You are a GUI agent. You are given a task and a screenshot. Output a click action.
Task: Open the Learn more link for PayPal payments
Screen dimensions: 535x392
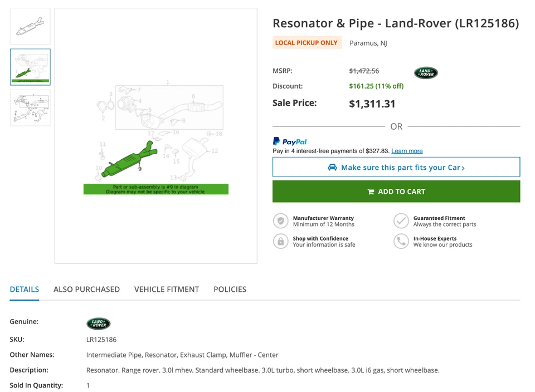point(407,150)
